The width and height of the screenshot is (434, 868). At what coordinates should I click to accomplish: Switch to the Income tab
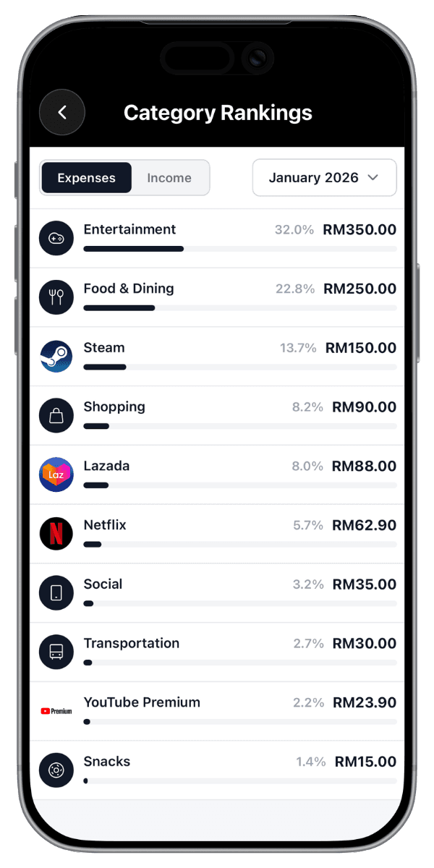pos(169,178)
